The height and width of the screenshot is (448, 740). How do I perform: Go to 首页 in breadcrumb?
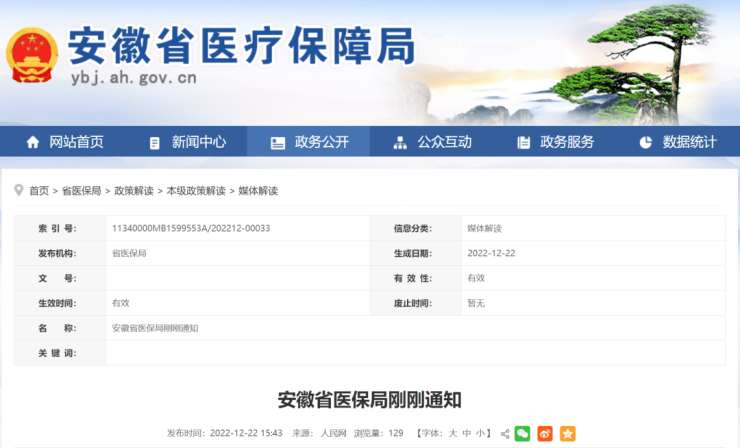tap(39, 190)
